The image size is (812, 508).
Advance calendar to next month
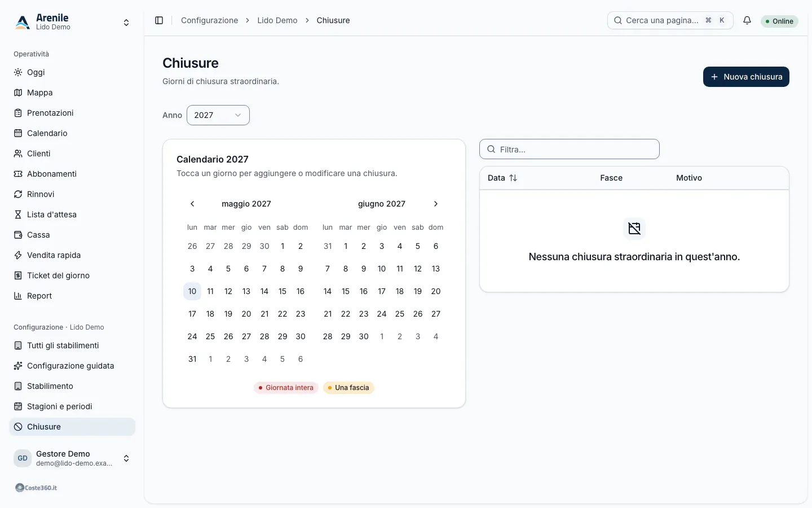[x=436, y=204]
